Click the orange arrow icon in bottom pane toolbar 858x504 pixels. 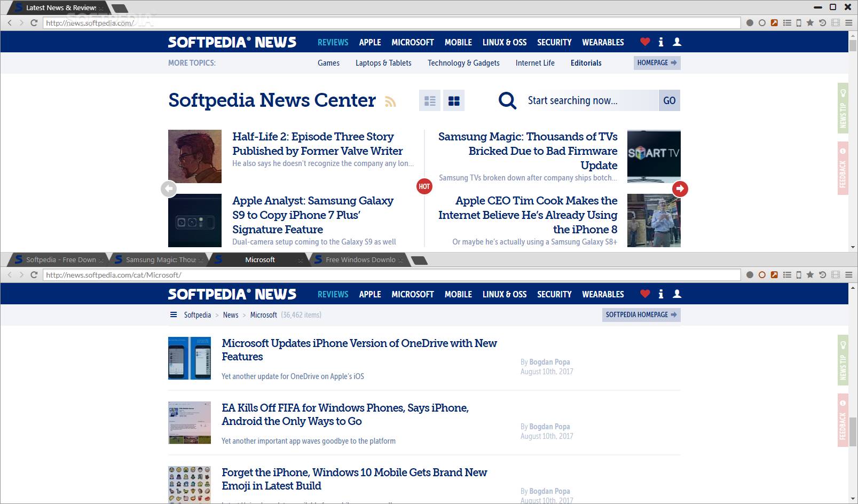[774, 275]
